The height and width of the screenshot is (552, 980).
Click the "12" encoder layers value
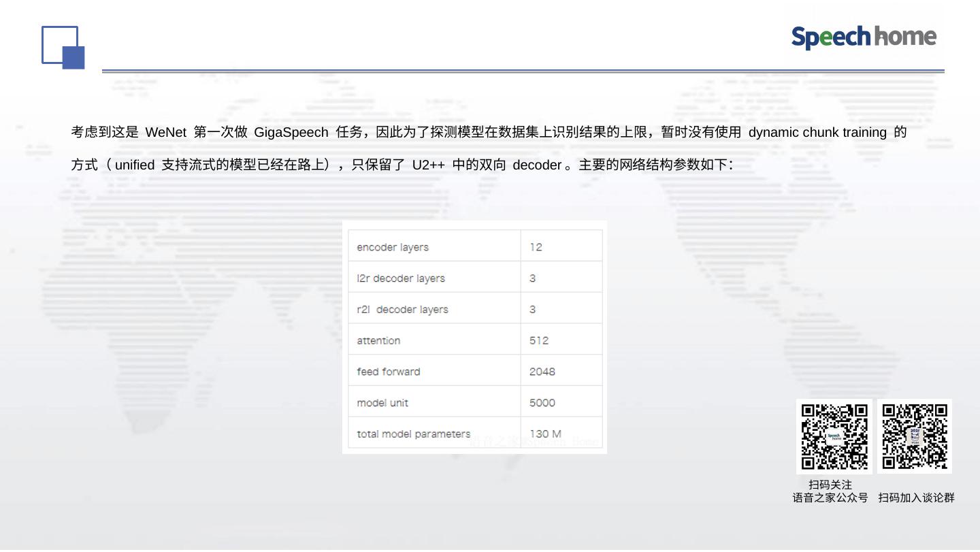561,246
